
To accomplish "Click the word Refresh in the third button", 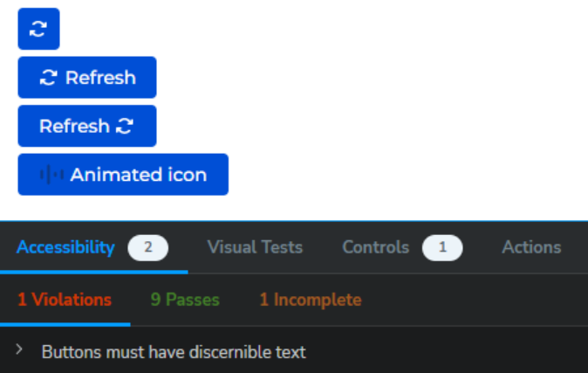I will click(74, 126).
